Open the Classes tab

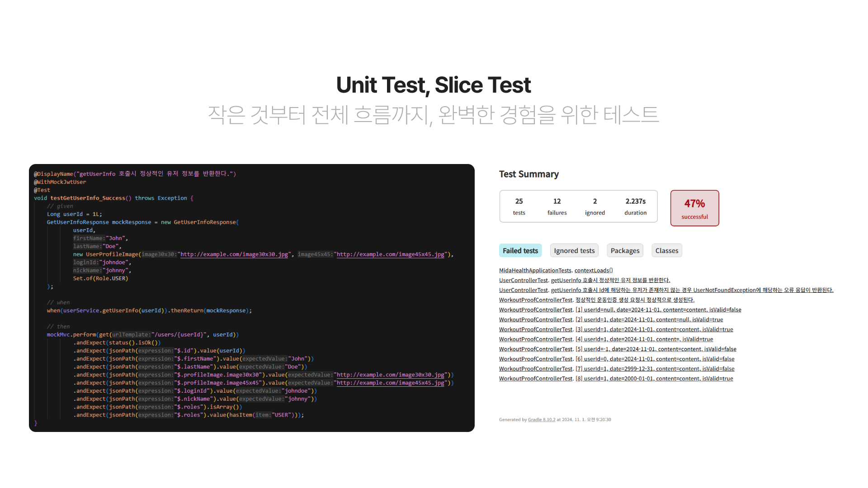tap(666, 251)
